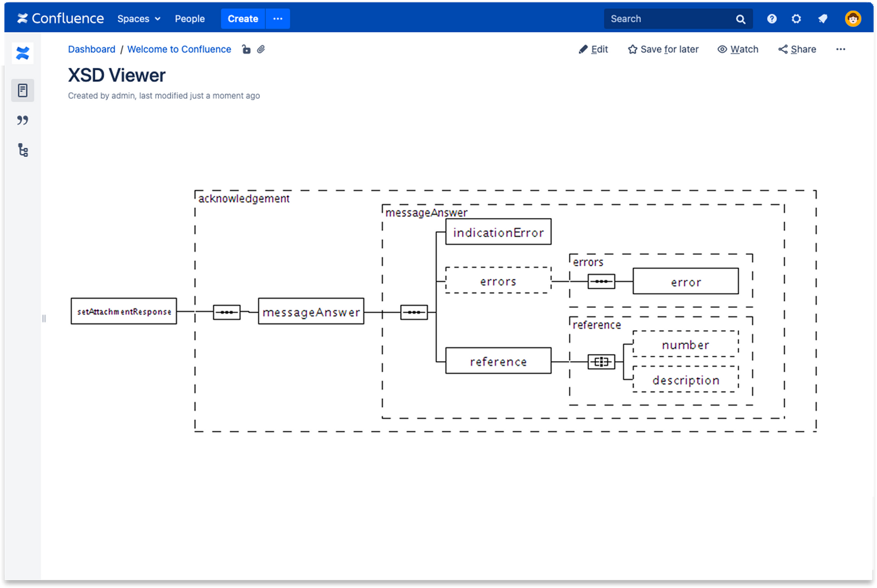Click the Create button
Image resolution: width=877 pixels, height=588 pixels.
coord(242,19)
